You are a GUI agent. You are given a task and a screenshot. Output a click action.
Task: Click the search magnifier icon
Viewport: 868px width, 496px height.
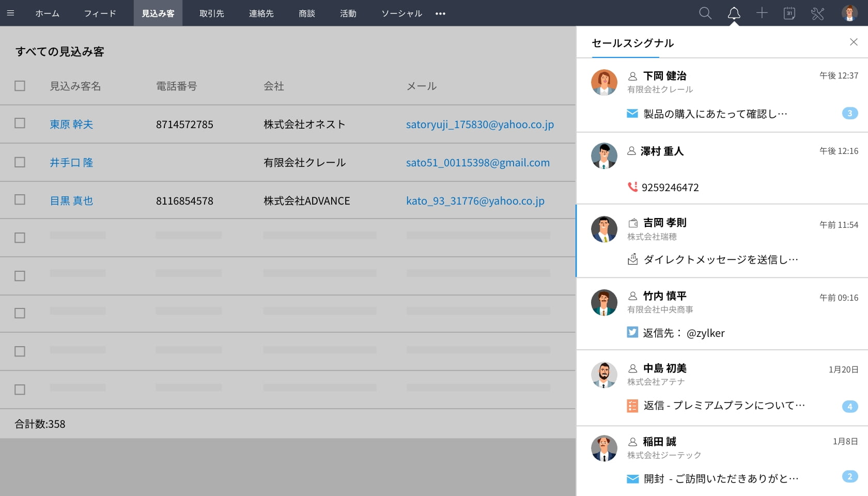(x=705, y=13)
